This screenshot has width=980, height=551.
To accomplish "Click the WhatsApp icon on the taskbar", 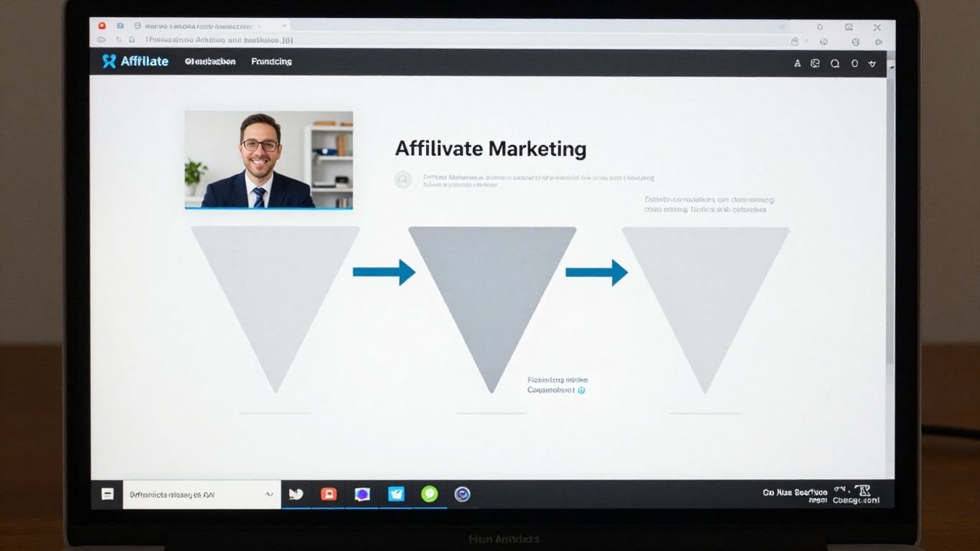I will 429,494.
